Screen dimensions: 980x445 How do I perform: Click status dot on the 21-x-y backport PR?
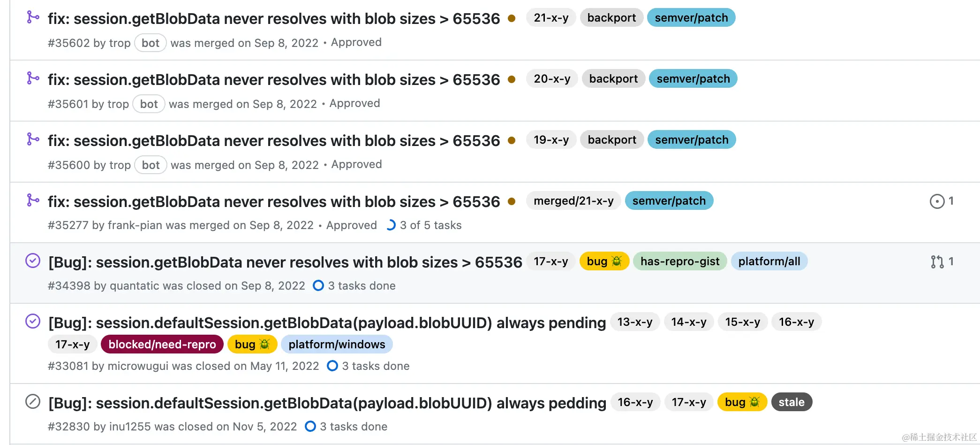[x=512, y=18]
